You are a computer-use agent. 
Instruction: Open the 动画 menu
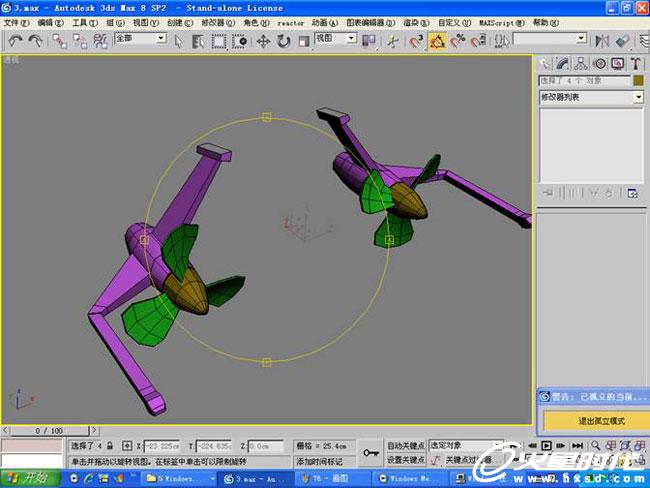(x=325, y=22)
